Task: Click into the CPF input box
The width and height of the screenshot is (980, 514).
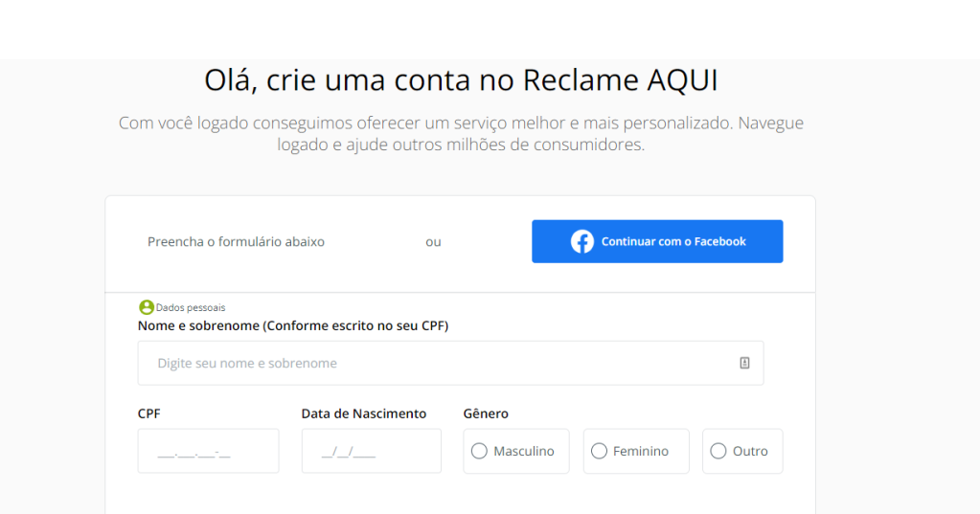Action: 208,451
